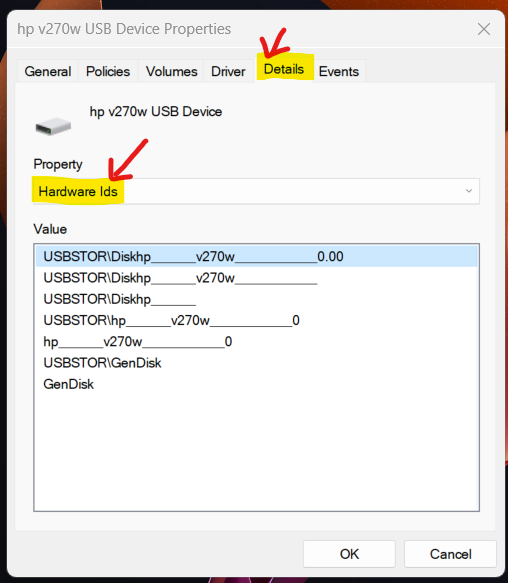Select the Driver tab
Screen dimensions: 508x583
pos(228,71)
